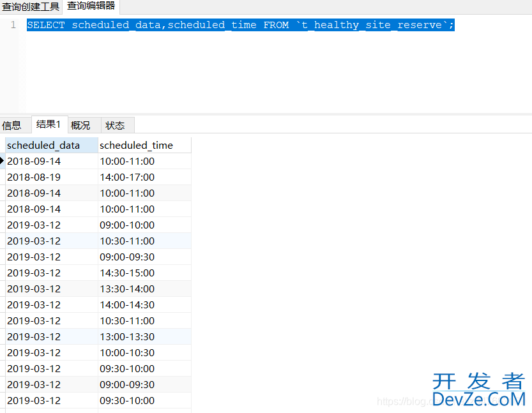Select the 13:00-13:30 time cell

tap(127, 336)
